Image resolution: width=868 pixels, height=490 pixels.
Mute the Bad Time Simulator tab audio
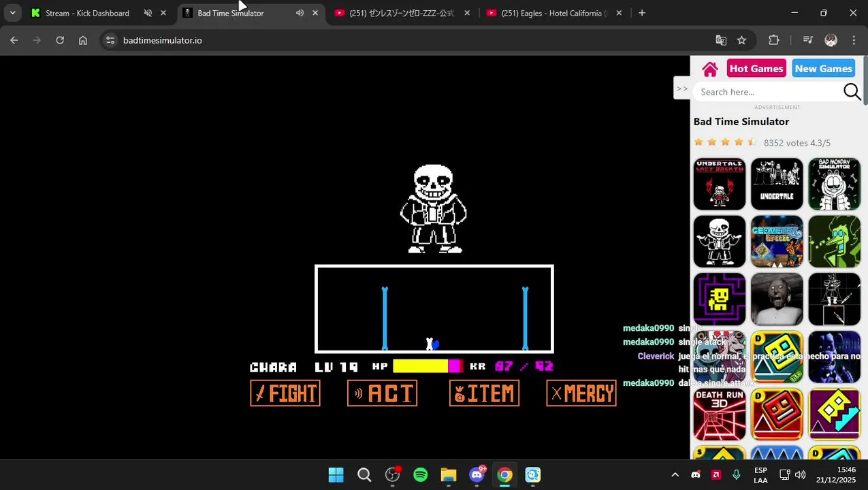click(x=300, y=13)
